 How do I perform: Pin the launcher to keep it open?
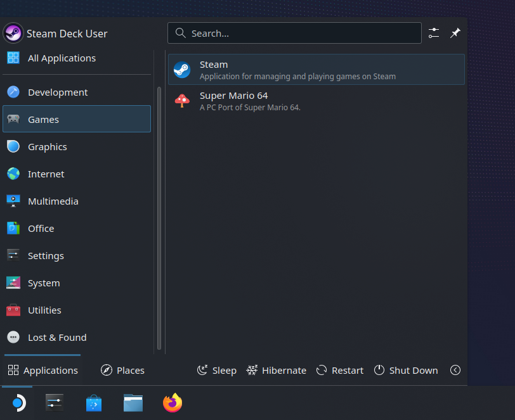click(x=455, y=33)
